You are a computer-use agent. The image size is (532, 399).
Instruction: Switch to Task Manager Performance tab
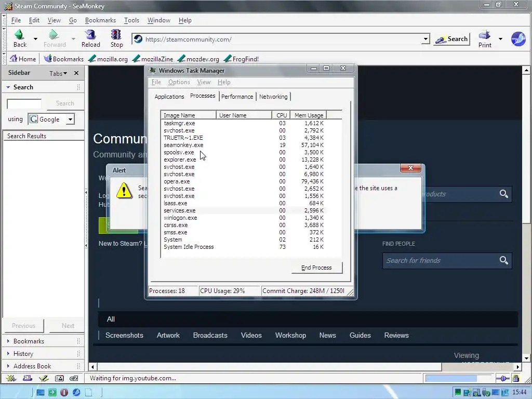pyautogui.click(x=237, y=97)
